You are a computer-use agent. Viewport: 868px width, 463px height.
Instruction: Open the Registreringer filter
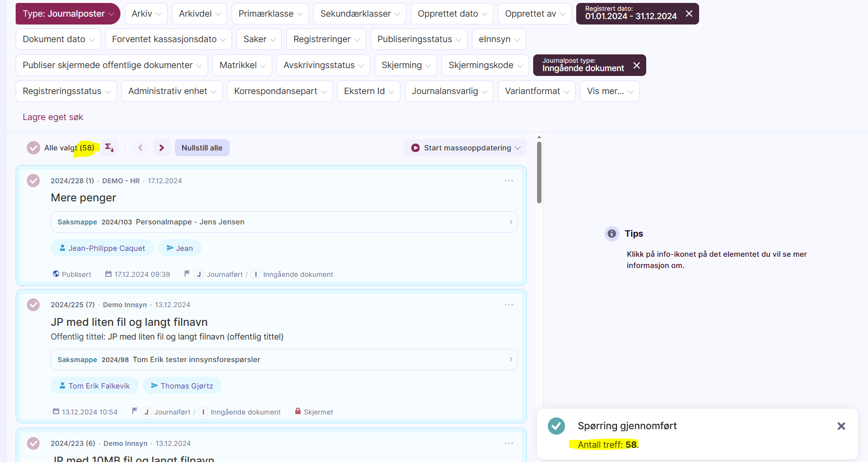coord(326,39)
